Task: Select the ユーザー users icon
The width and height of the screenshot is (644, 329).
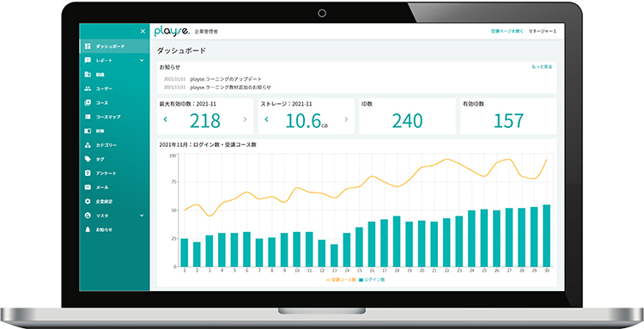Action: coord(88,88)
